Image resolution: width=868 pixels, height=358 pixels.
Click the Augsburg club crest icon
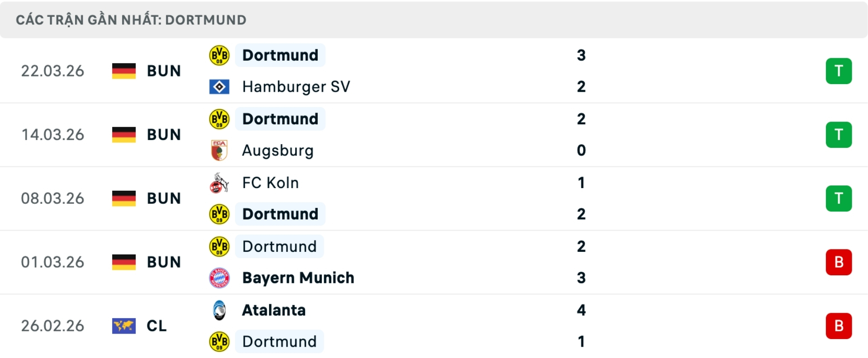coord(219,151)
